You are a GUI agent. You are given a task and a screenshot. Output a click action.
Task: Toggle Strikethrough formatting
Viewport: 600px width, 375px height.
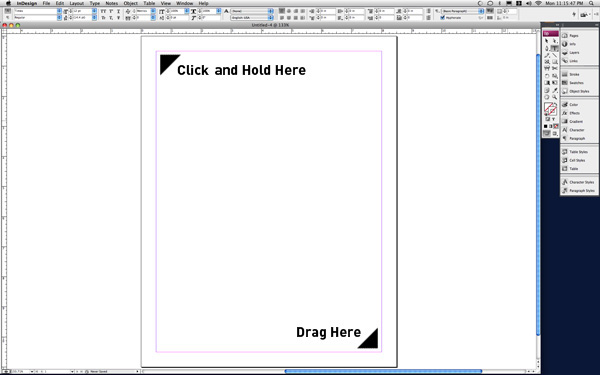pos(119,18)
